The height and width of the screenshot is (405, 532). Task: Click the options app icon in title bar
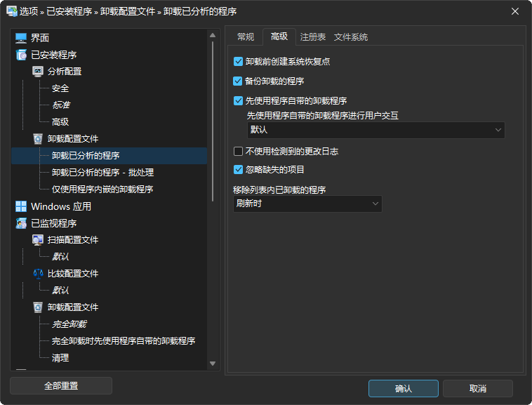coord(12,11)
